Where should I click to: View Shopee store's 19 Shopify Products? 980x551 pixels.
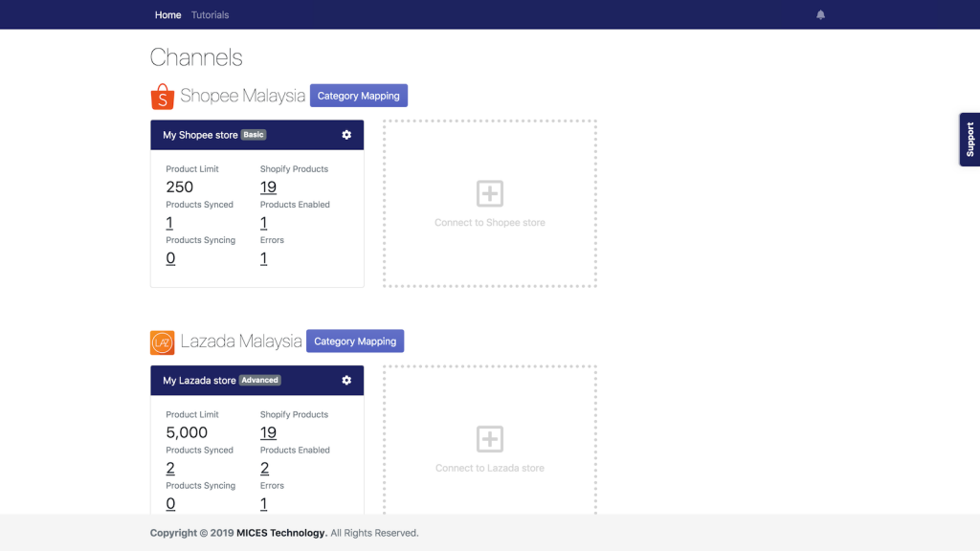coord(268,187)
